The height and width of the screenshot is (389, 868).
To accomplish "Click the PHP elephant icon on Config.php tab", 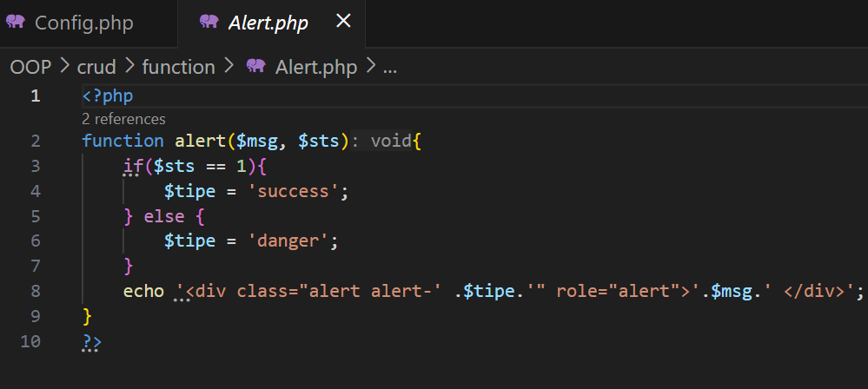I will pyautogui.click(x=16, y=23).
